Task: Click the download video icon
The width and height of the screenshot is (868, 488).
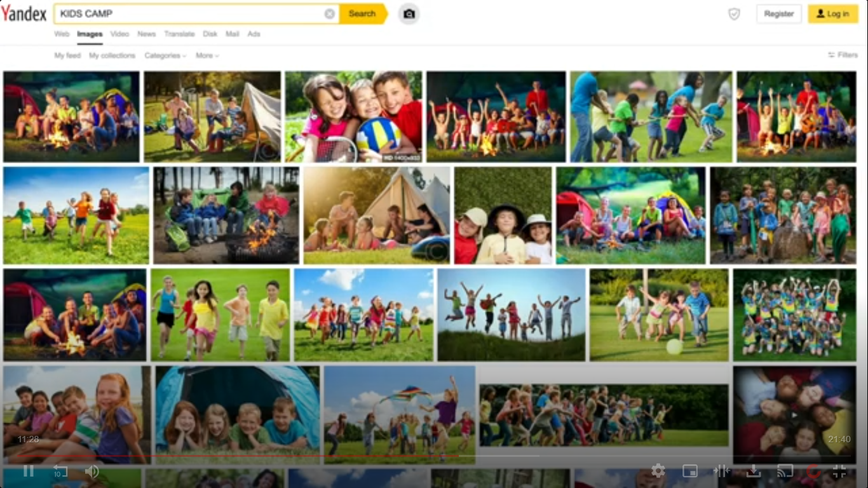Action: (754, 471)
